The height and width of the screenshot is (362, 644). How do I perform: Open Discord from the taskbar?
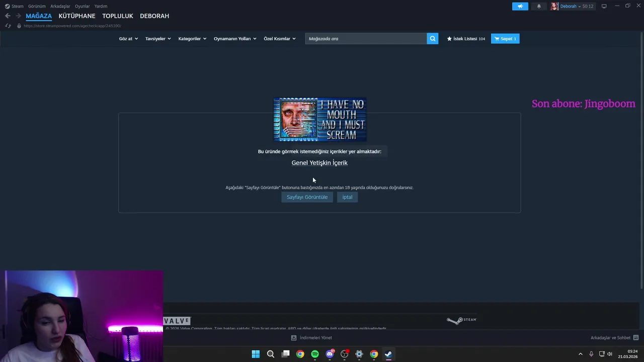coord(330,354)
